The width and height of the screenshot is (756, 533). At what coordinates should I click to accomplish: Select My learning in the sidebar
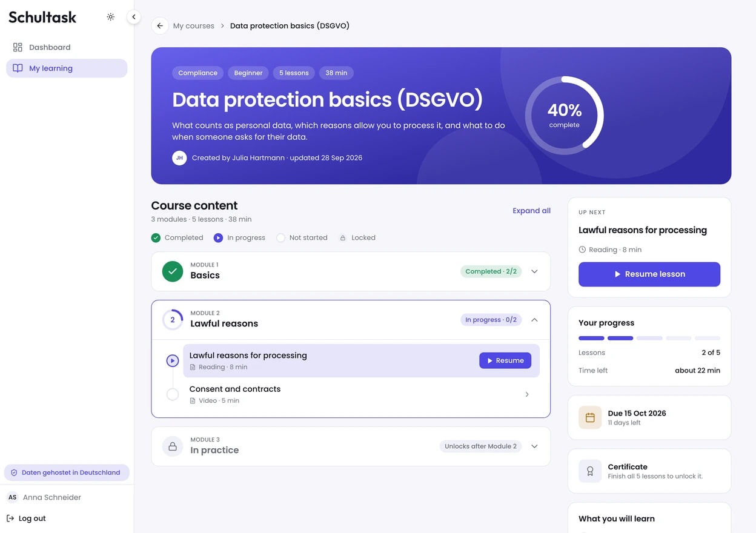[67, 68]
